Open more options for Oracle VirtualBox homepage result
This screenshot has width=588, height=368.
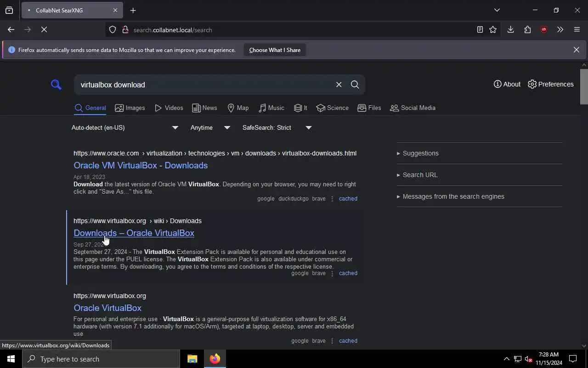click(332, 341)
